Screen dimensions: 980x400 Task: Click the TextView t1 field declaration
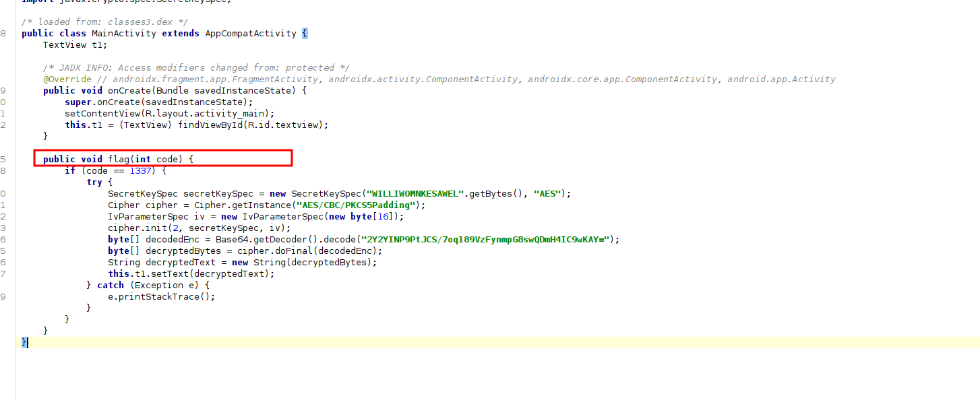(x=75, y=44)
